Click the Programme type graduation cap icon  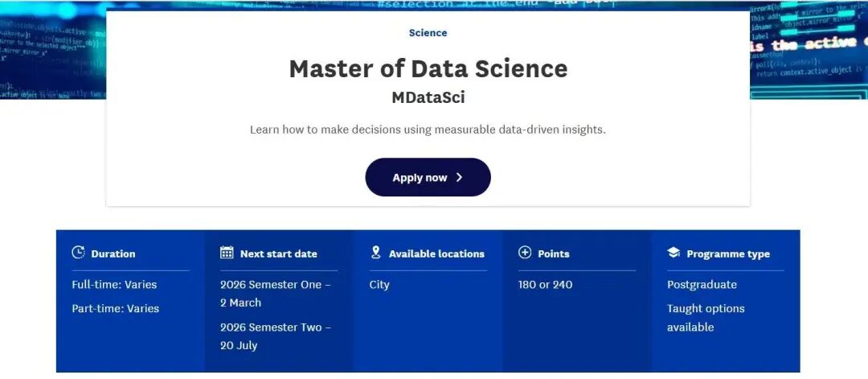(x=674, y=253)
